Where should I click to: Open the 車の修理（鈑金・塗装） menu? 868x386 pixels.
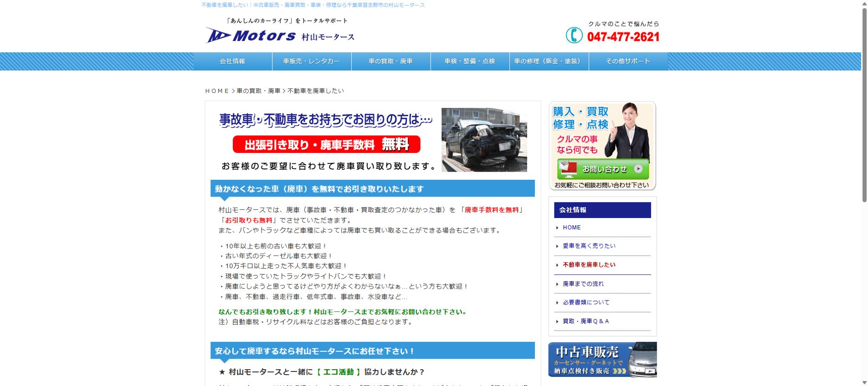[549, 61]
